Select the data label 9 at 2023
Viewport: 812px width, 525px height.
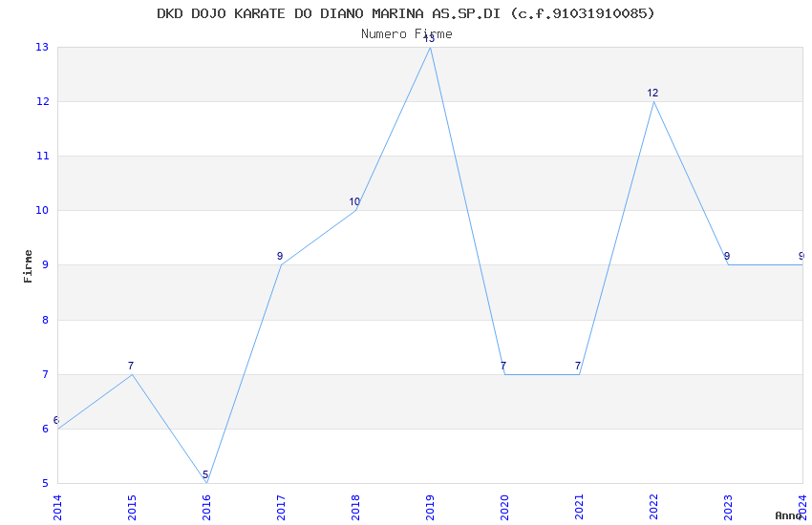[727, 256]
